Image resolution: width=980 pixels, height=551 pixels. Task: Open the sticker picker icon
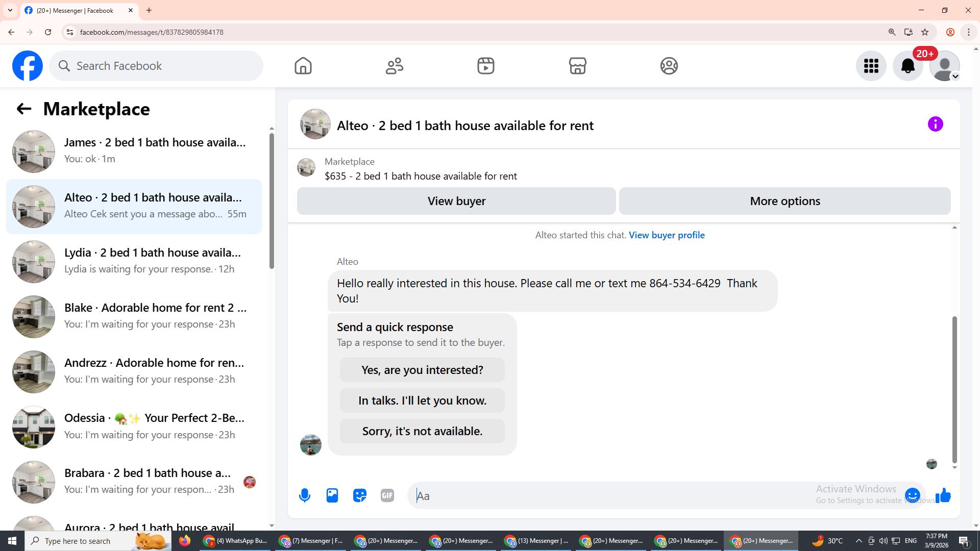point(360,495)
